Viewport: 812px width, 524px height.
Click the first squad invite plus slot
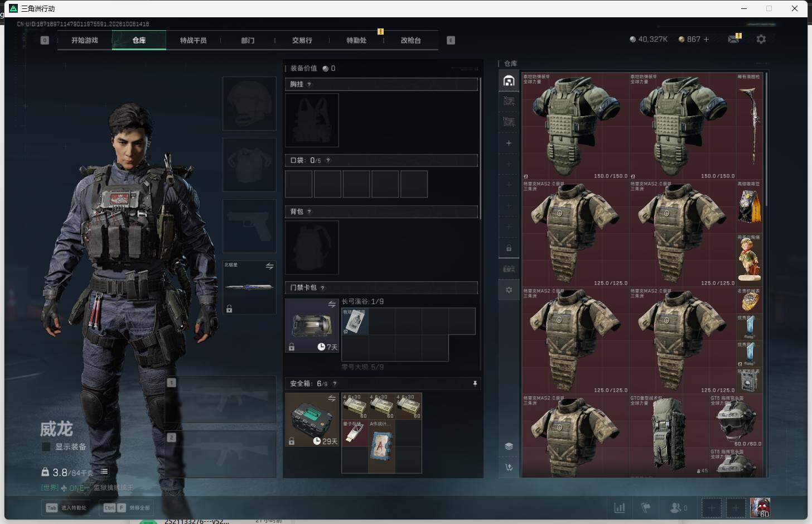[711, 508]
